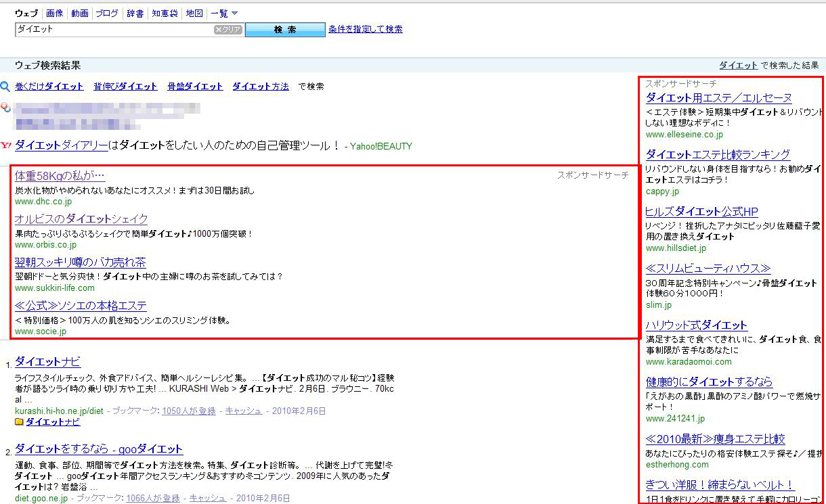This screenshot has width=826, height=504.
Task: Open sidebar ad ≪スリムビューティハウス≫
Action: point(708,269)
